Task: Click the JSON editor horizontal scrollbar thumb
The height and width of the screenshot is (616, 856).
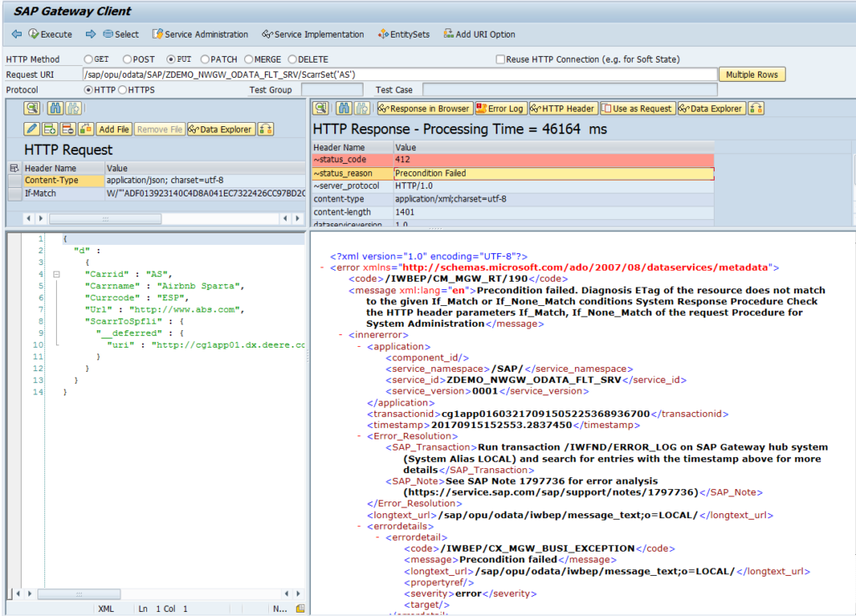Action: 79,593
